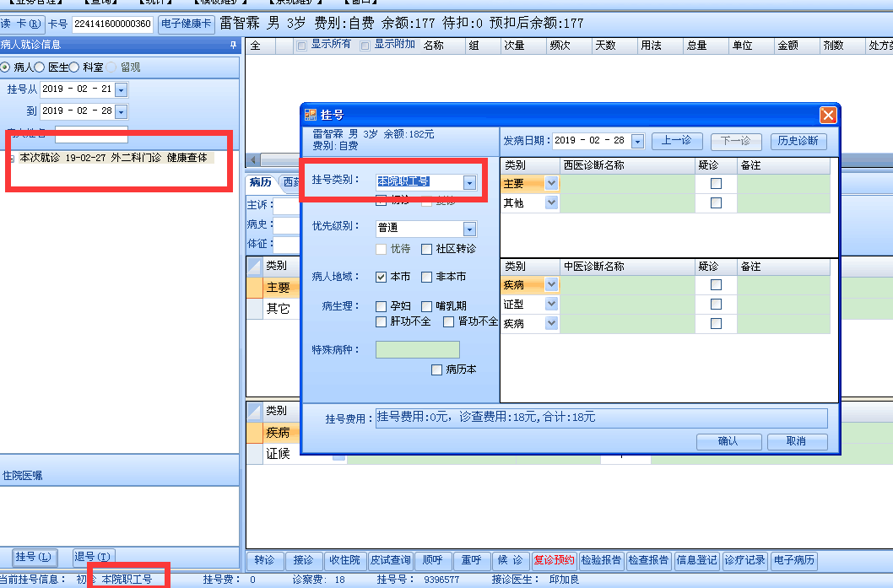Click the 特殊病种 input field
Screen dimensions: 893x588
point(418,349)
